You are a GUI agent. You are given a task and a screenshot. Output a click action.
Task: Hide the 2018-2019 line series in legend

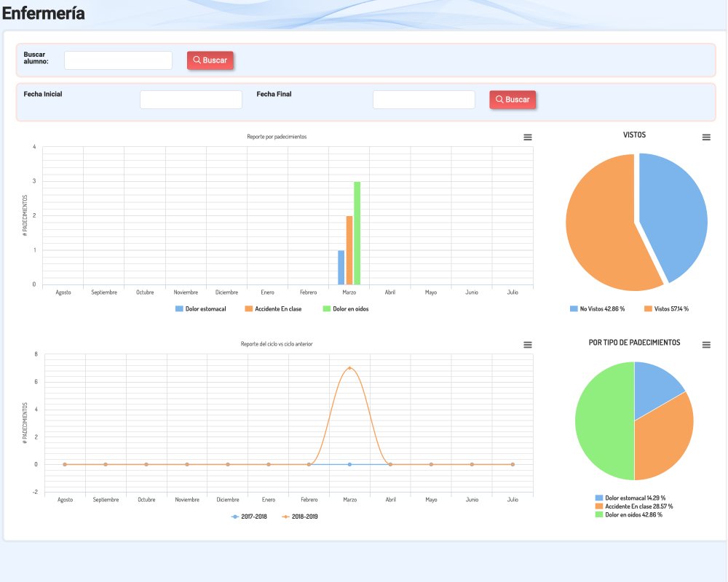point(300,517)
